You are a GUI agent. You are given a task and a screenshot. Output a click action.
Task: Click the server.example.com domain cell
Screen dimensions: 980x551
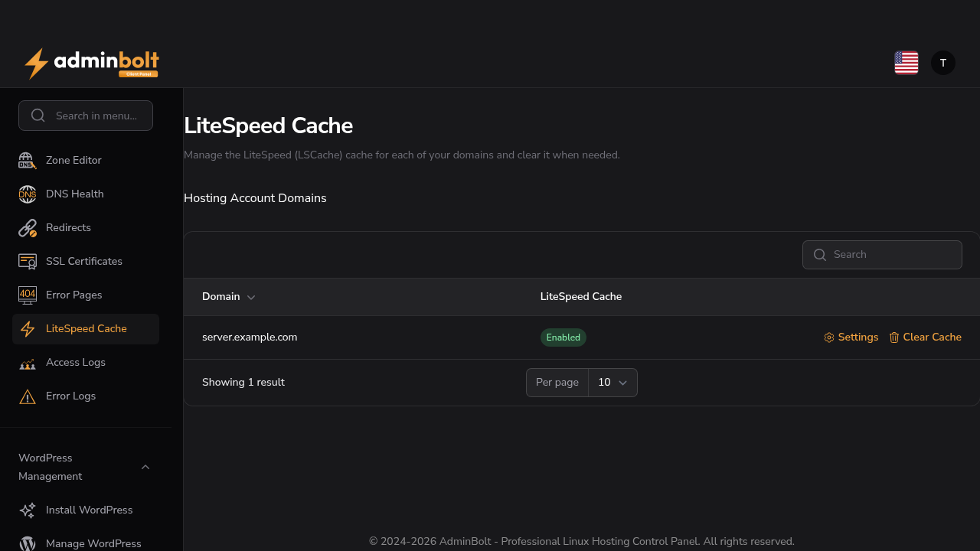click(250, 337)
